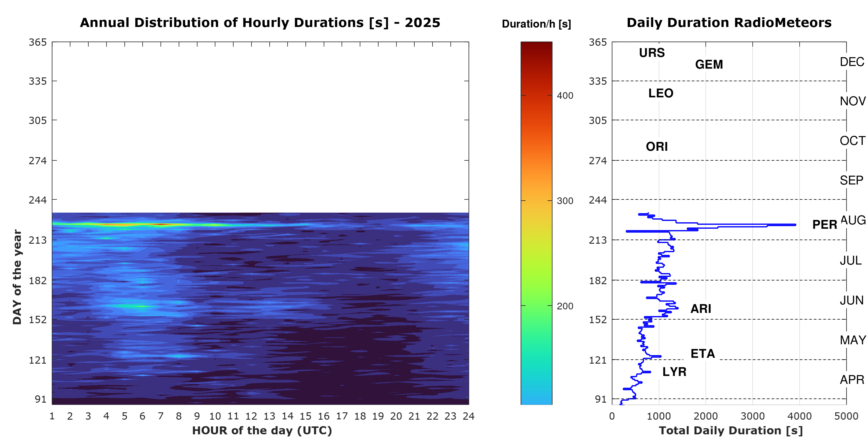Click the PER shower label
The image size is (868, 444).
pos(825,225)
